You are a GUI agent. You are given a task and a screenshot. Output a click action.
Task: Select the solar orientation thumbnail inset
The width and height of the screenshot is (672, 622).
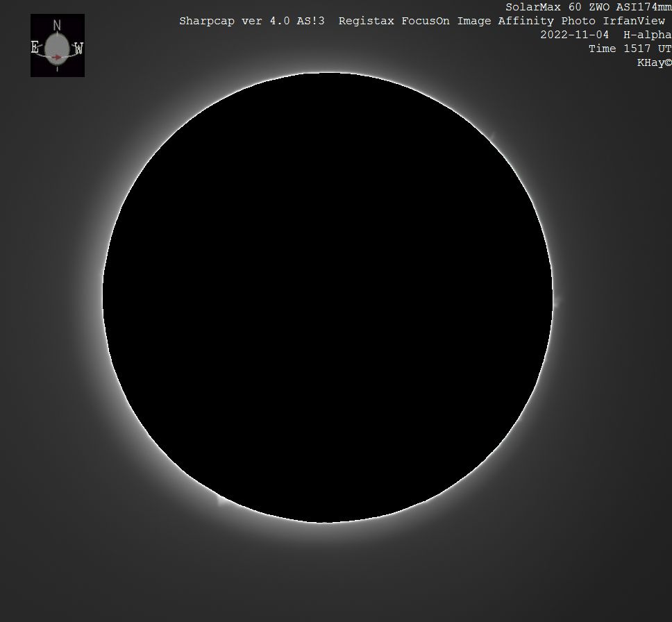tap(58, 45)
